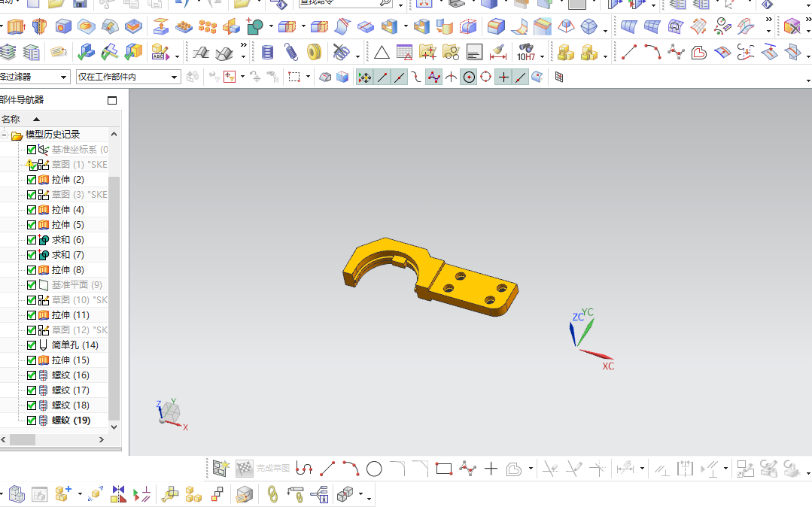Click the delete body cube with X icon
The image size is (812, 507).
click(x=792, y=26)
